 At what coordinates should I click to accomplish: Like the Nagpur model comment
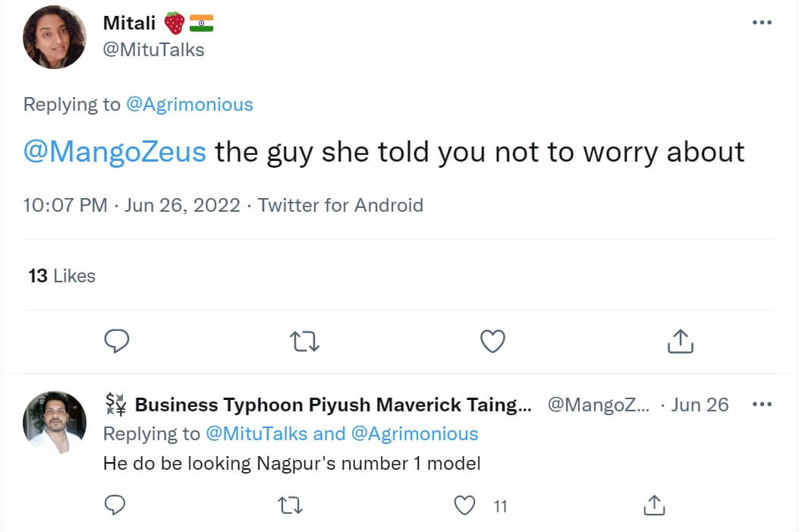[464, 505]
